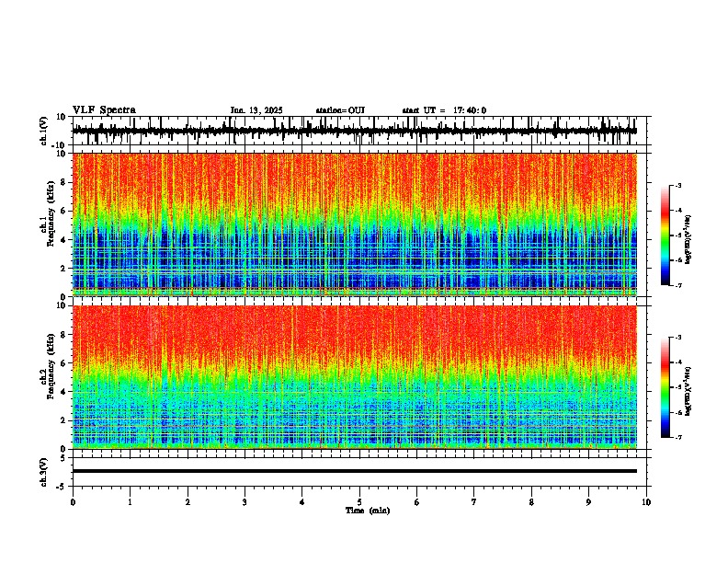The width and height of the screenshot is (728, 563).
Task: Click time axis tick label "3"
Action: coord(245,502)
